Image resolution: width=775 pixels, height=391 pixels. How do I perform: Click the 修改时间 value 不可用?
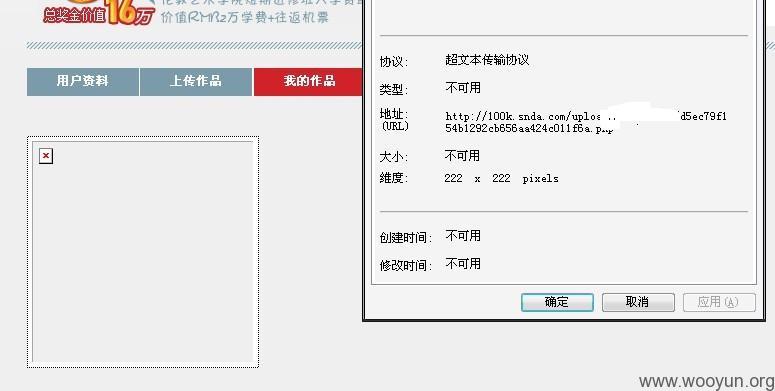[463, 264]
